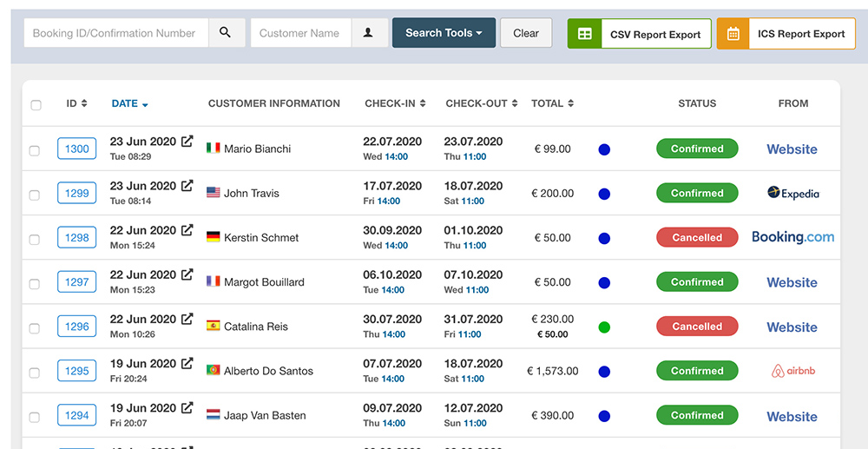The image size is (868, 449).
Task: Click Cancelled status badge for booking 1296
Action: coord(697,326)
